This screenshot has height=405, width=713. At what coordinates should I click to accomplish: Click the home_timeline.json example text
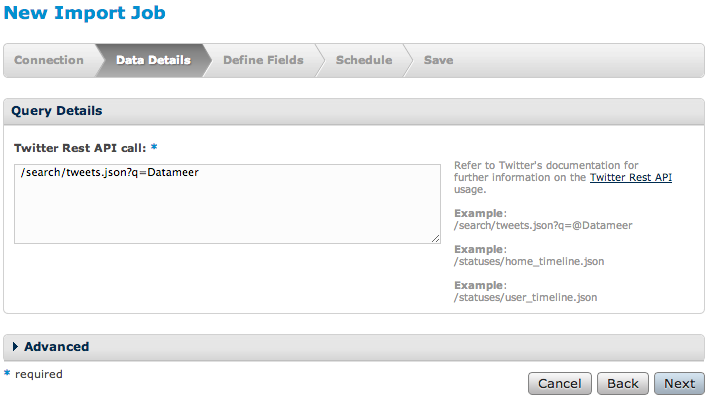click(529, 261)
